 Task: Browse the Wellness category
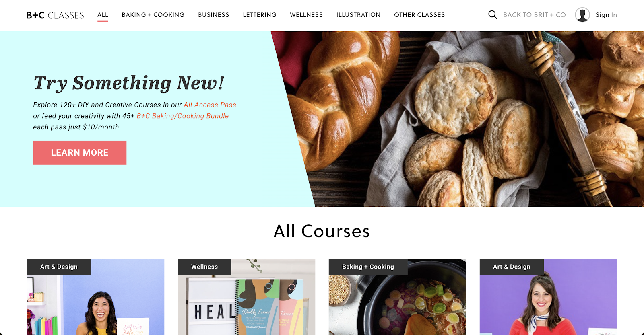coord(306,15)
